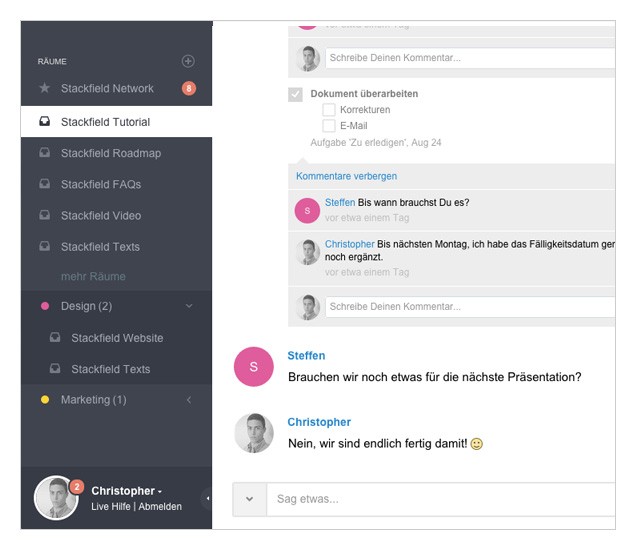The image size is (636, 550).
Task: Click inbox icon of Stackfield Texts under Design
Action: click(x=55, y=369)
